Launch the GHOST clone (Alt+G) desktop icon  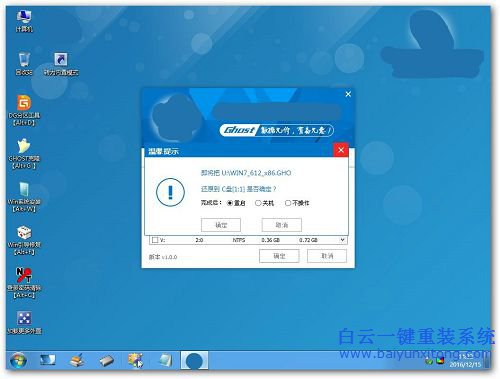coord(24,154)
